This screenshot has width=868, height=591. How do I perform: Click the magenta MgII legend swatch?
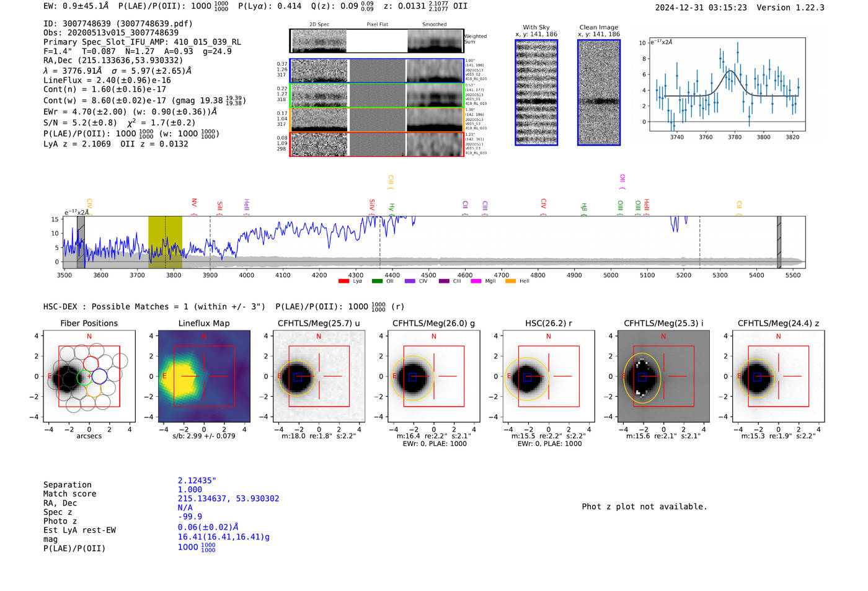pos(476,281)
